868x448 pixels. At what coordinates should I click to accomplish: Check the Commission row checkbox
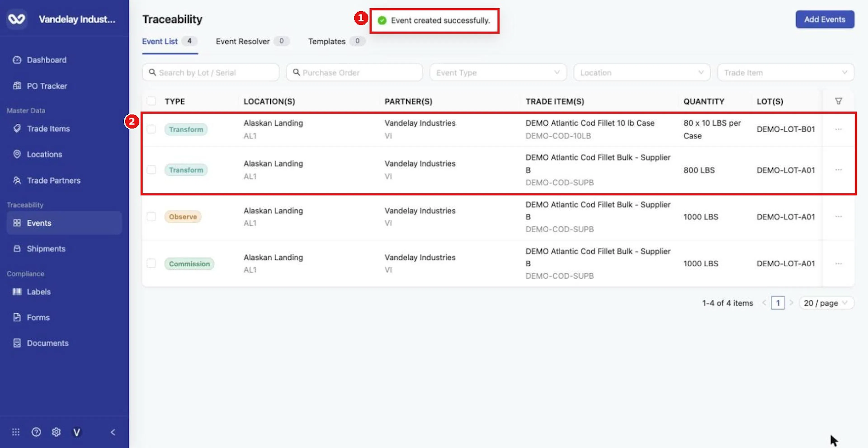point(151,263)
